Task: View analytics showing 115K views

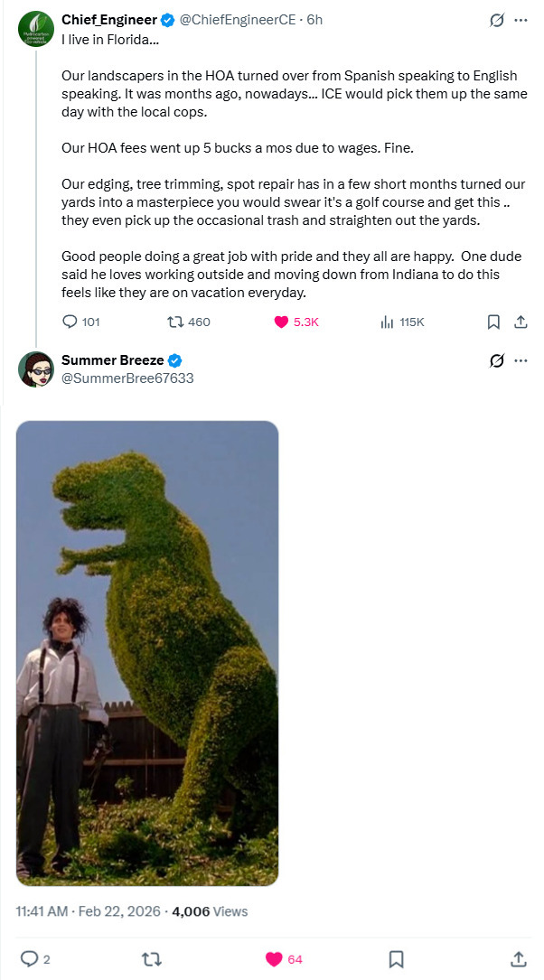Action: tap(388, 322)
